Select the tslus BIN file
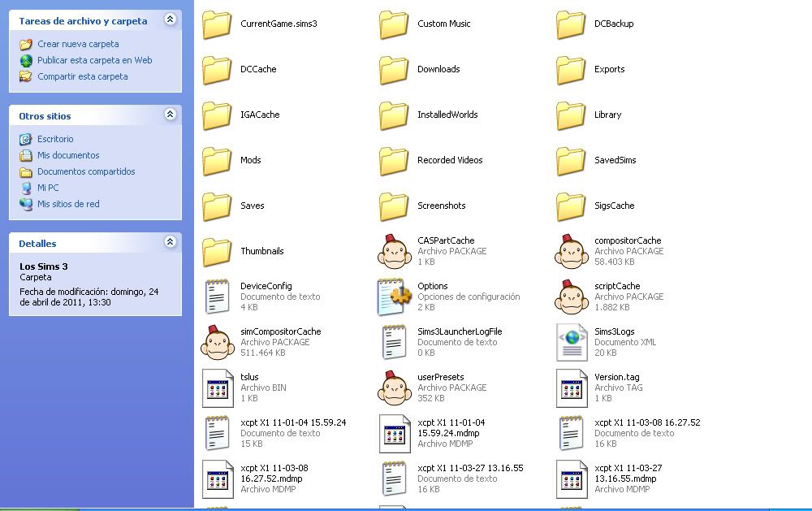Screen dimensions: 812x511 218,388
